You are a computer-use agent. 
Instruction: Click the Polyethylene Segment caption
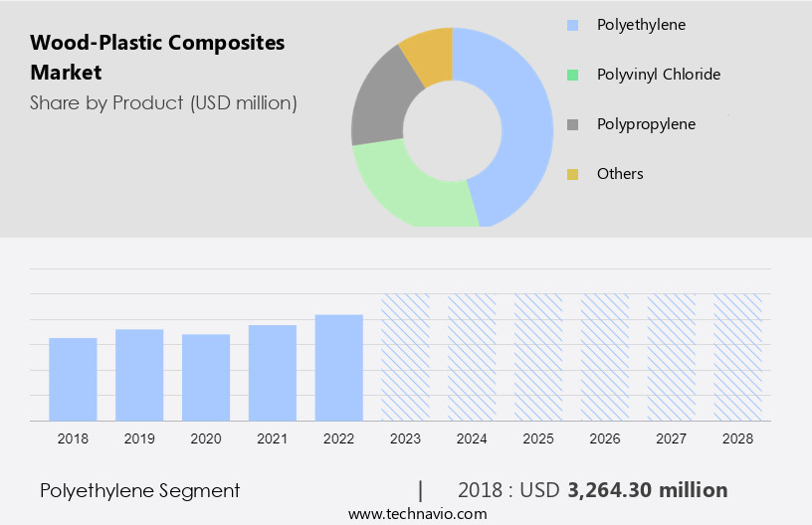tap(140, 491)
